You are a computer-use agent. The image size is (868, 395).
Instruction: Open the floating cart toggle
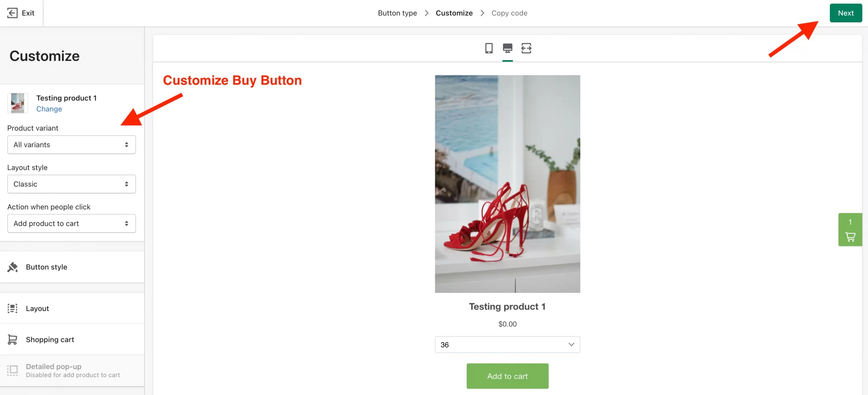click(x=850, y=229)
